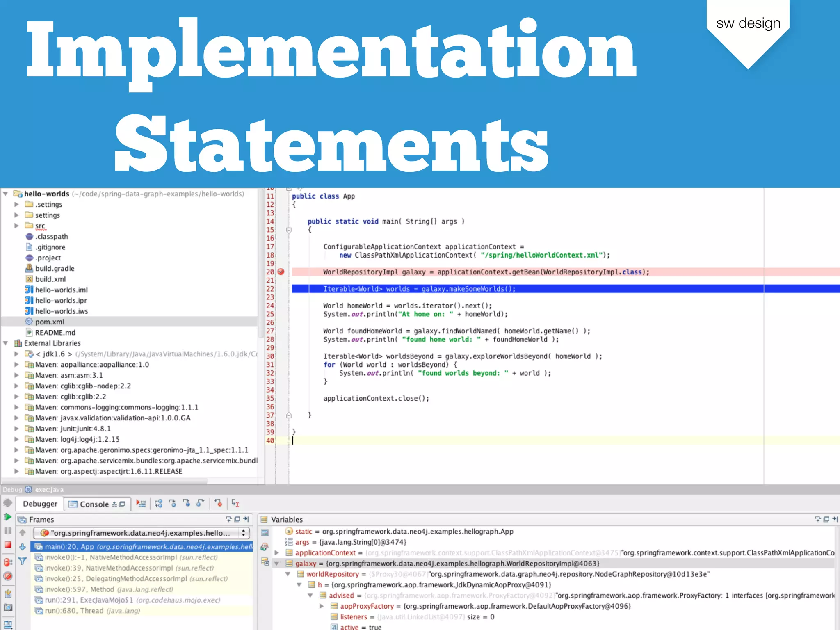Select invoke():597, Method stack frame
Viewport: 840px width, 630px height.
click(142, 589)
